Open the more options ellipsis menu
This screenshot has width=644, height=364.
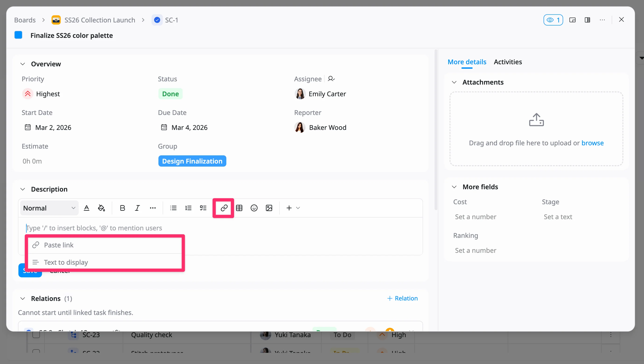pos(602,20)
